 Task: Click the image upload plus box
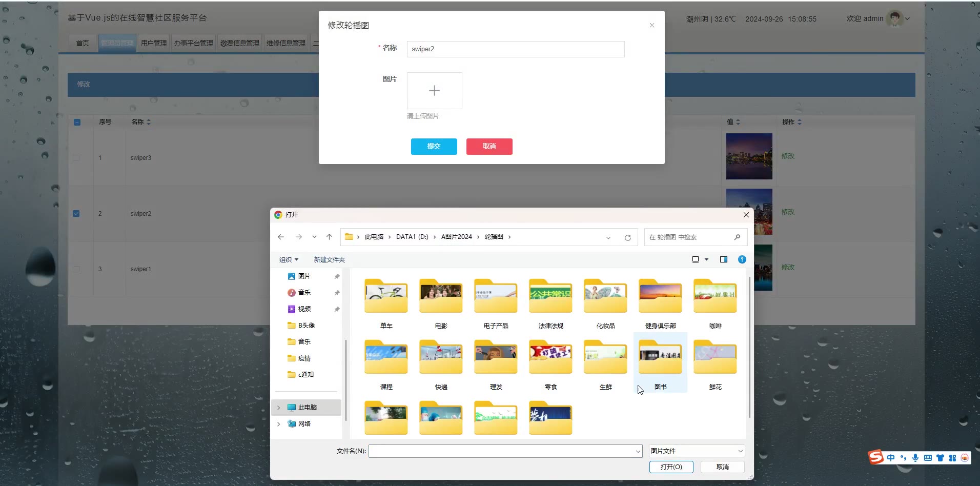tap(434, 91)
